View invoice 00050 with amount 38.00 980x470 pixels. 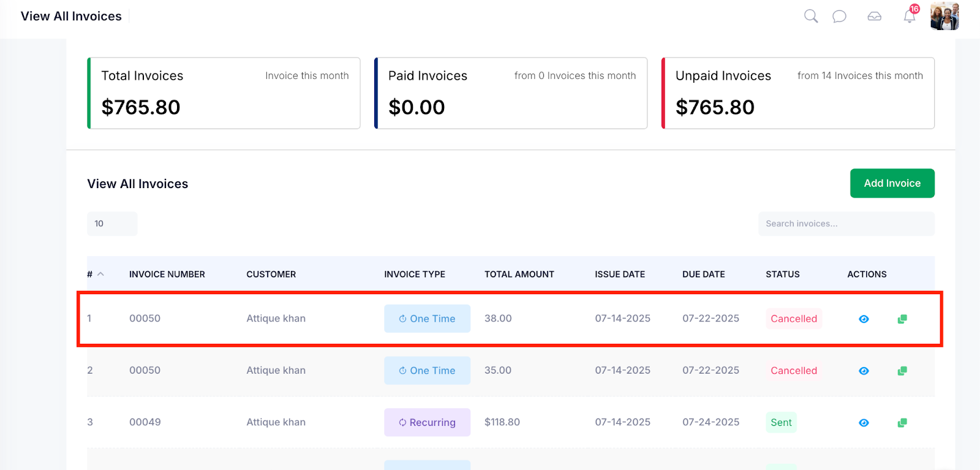(x=864, y=319)
